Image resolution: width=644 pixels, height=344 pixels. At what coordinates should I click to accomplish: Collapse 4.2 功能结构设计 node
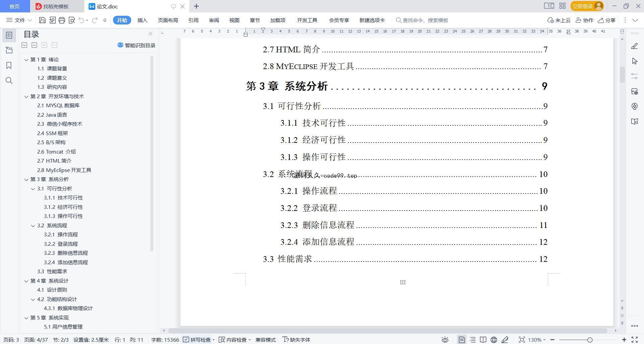33,299
